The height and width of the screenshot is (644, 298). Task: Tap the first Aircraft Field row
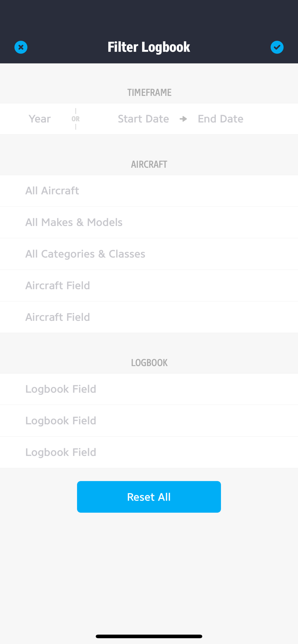(x=58, y=286)
